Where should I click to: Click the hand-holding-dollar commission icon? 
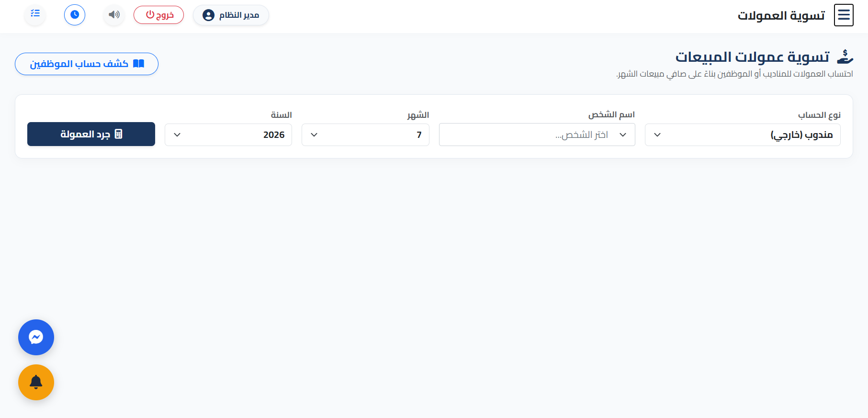tap(845, 57)
